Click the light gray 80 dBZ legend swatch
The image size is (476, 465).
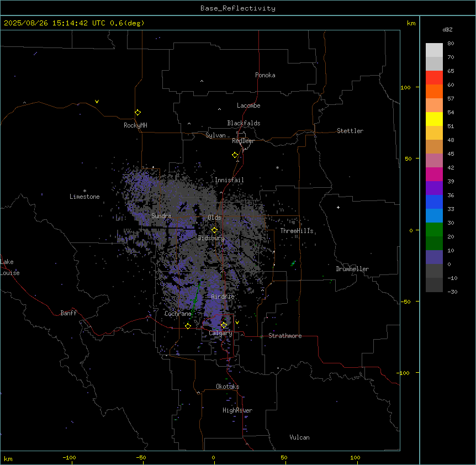point(434,50)
